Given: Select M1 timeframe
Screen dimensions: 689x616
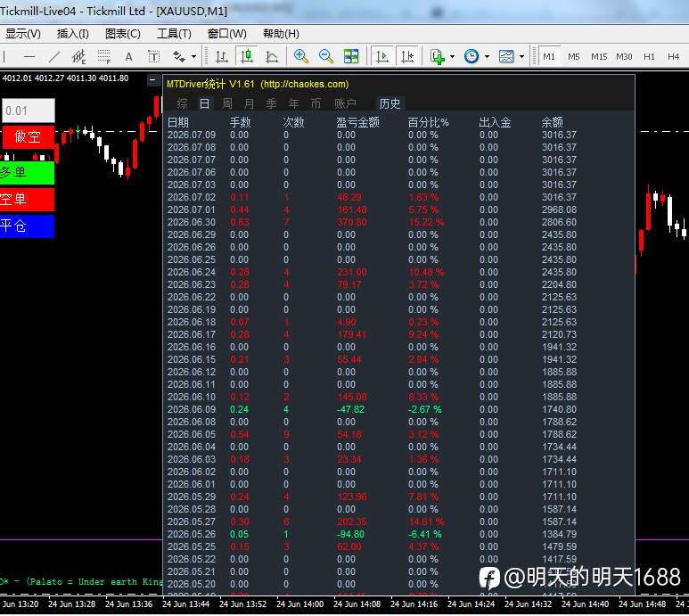Looking at the screenshot, I should point(549,57).
